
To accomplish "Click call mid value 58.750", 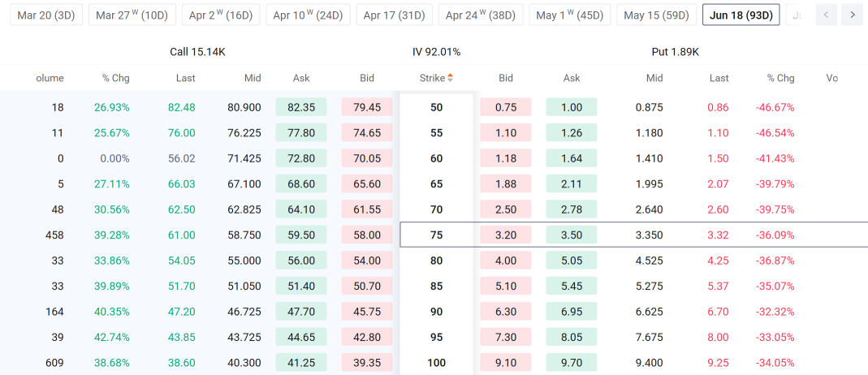I will [x=244, y=235].
